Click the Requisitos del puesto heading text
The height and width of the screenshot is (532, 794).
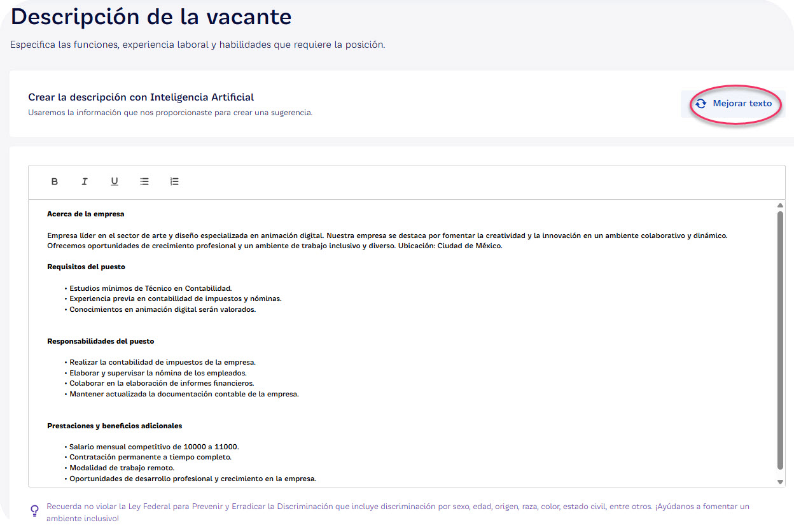pos(87,266)
